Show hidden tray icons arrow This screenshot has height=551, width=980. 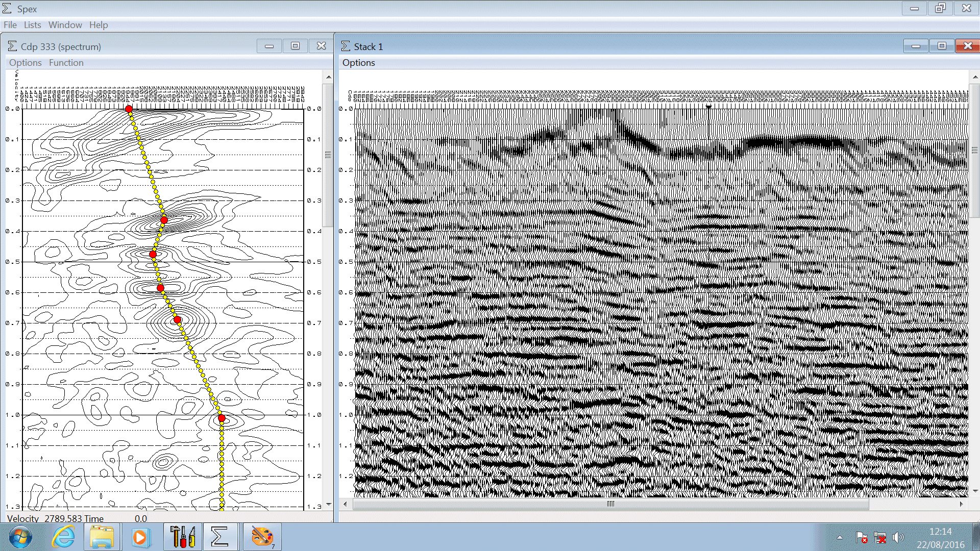(840, 537)
